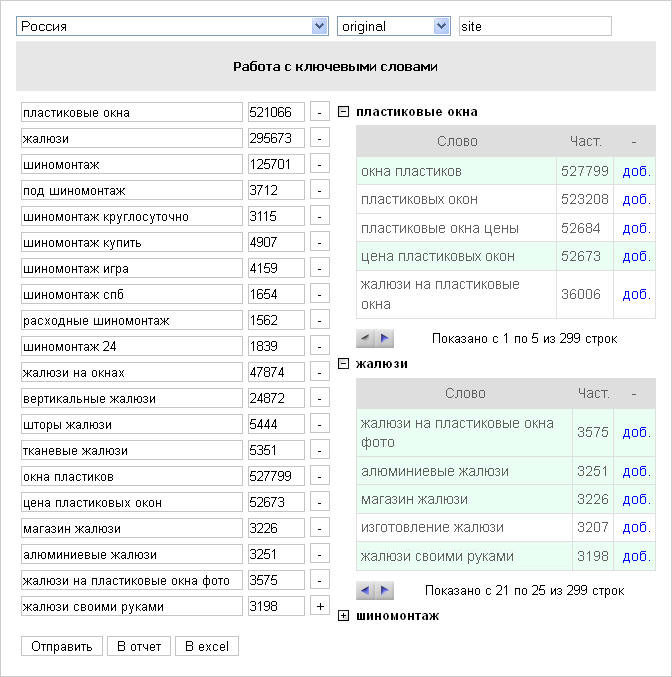Add 'пластиковых окон' via its доб. link
This screenshot has width=672, height=677.
[636, 200]
